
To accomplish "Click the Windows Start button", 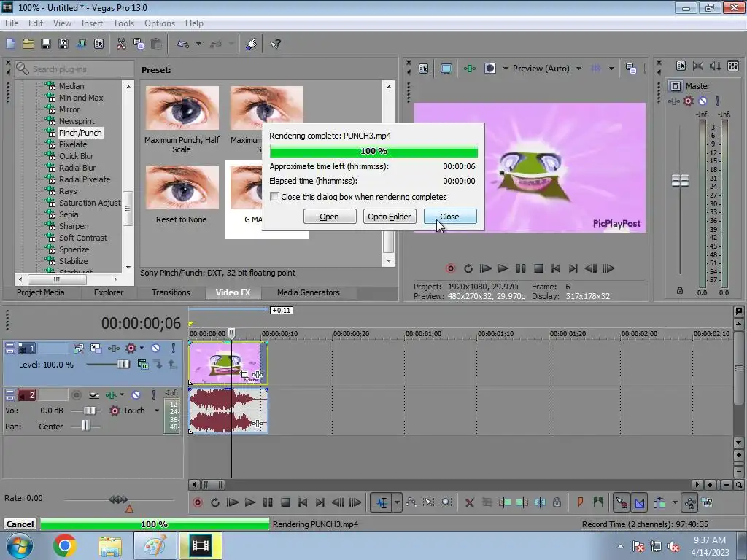I will pos(19,545).
